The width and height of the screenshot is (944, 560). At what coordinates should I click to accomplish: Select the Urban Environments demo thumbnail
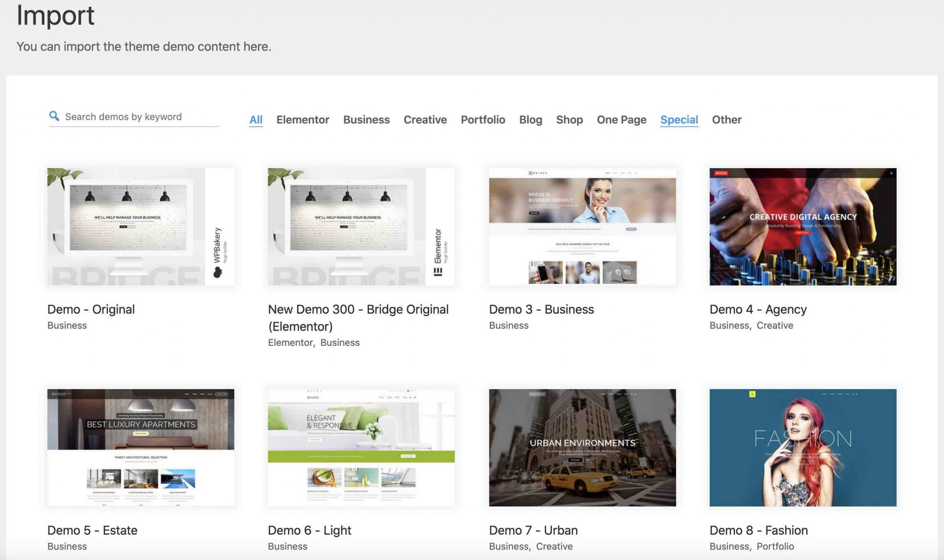[x=582, y=447]
